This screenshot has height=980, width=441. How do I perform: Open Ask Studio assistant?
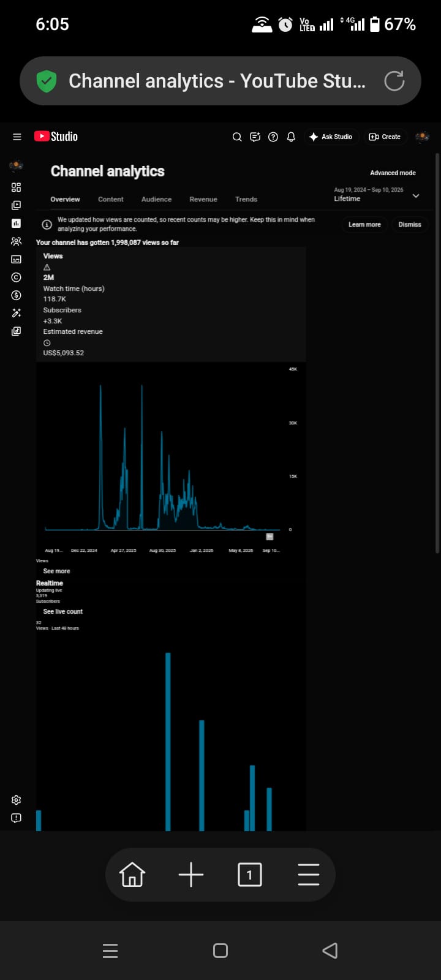coord(331,137)
